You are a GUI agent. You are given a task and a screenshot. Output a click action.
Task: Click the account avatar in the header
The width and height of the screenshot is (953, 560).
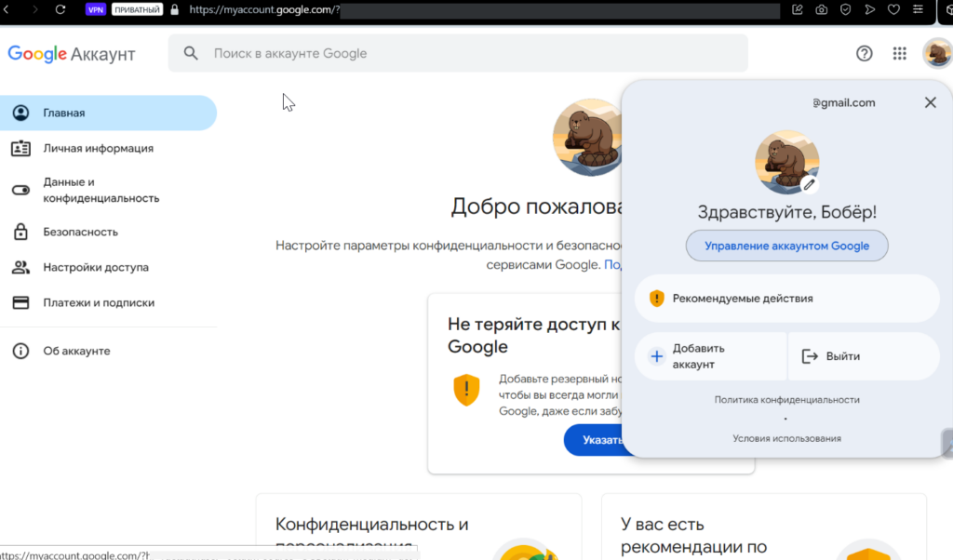tap(936, 53)
